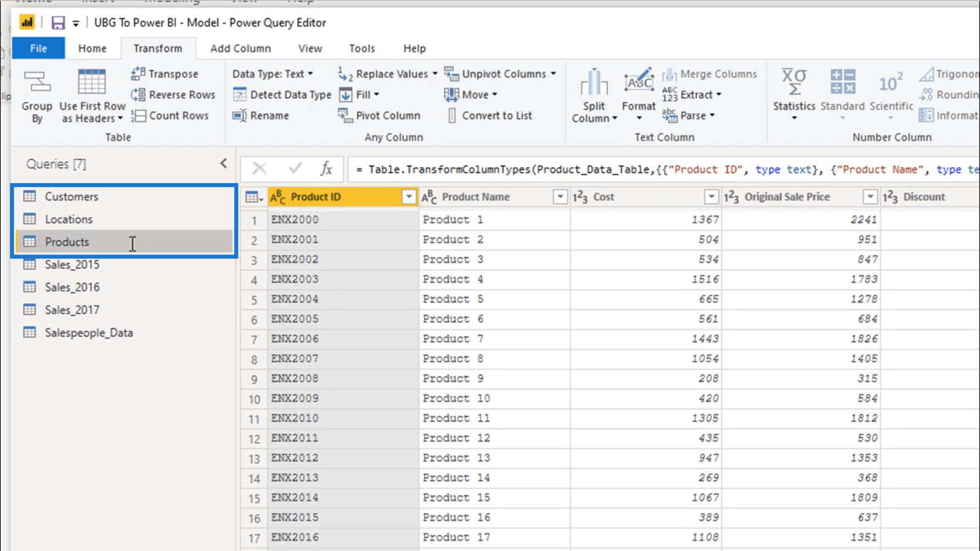Click the Rename button

click(261, 116)
